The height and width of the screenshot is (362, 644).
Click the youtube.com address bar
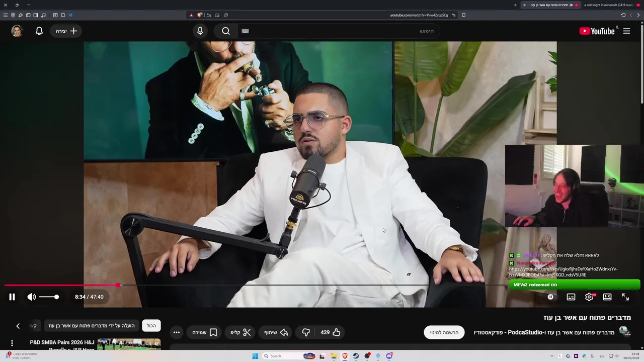[419, 15]
